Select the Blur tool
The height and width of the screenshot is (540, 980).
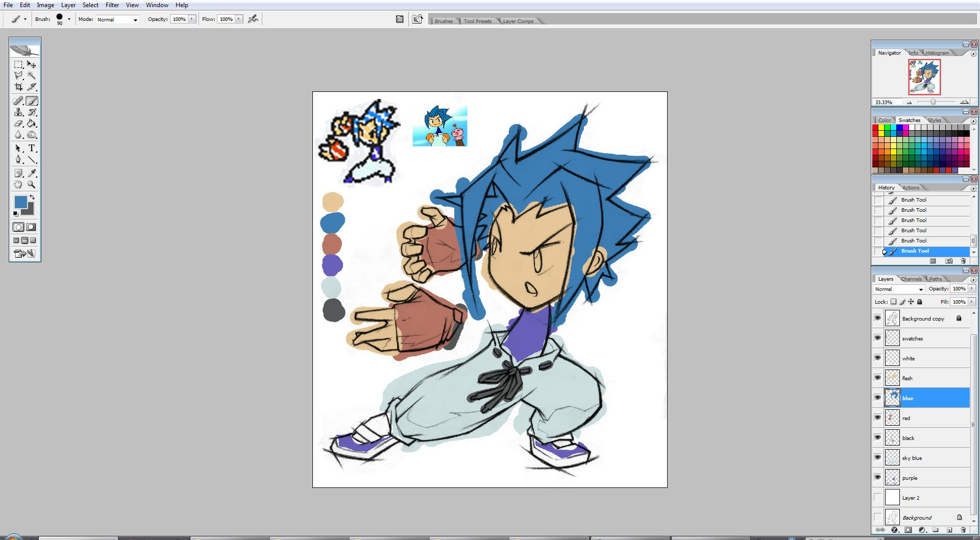(x=18, y=135)
